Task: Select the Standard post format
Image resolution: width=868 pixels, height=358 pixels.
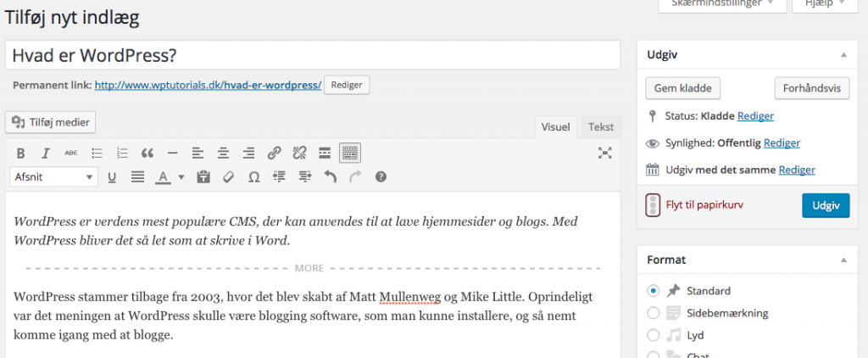Action: pos(654,291)
